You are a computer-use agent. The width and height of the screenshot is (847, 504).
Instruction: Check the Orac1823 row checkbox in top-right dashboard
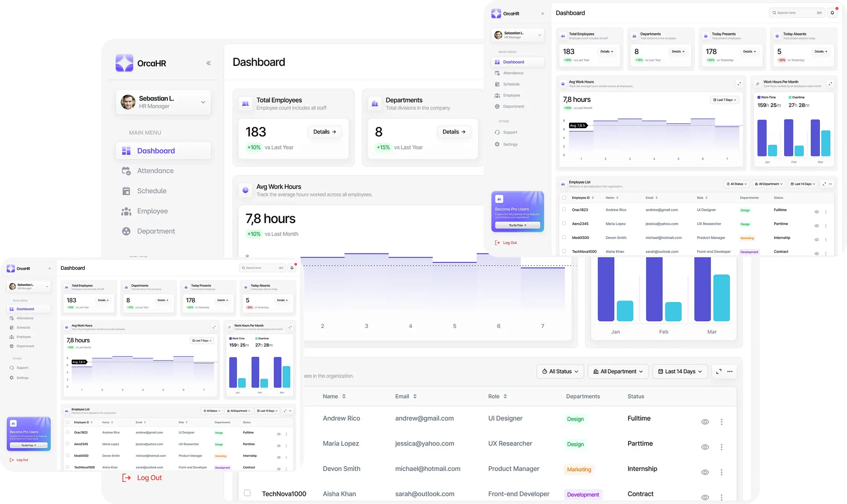click(x=564, y=210)
